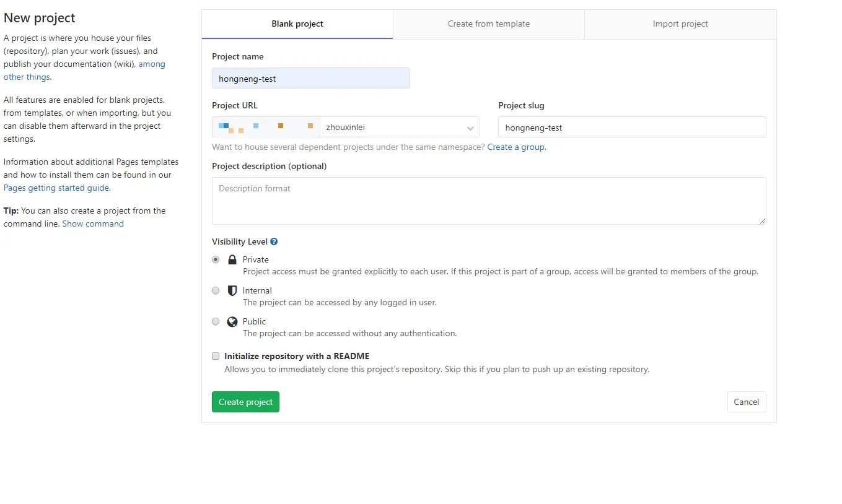Click the Public globe icon

coord(232,321)
